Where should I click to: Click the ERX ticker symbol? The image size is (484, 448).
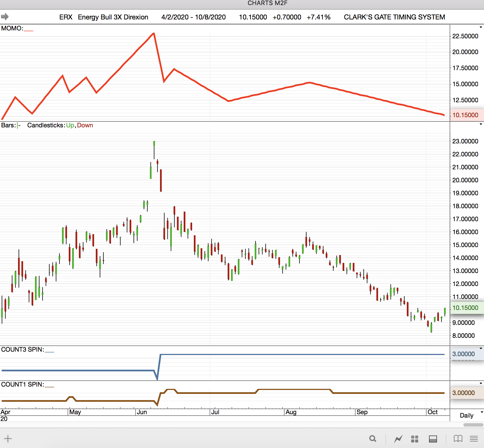(x=66, y=17)
